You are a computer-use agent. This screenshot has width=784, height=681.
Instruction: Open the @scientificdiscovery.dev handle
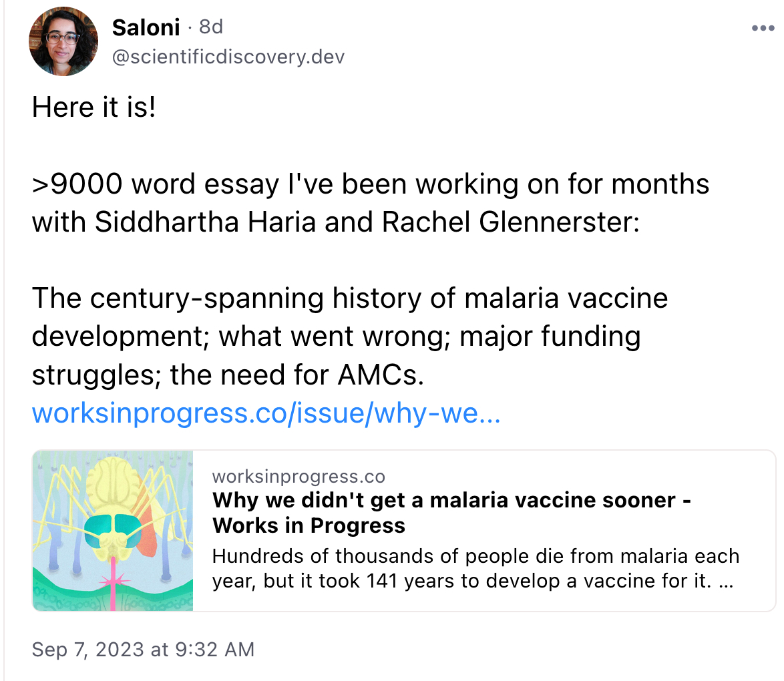pos(228,57)
